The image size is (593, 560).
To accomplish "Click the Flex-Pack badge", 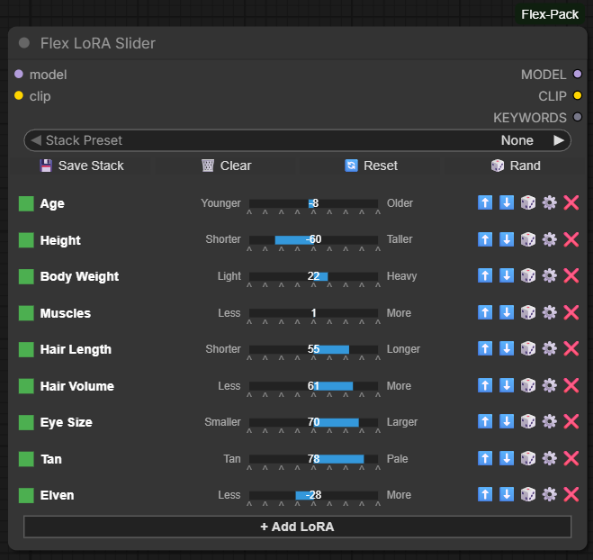I will tap(550, 14).
